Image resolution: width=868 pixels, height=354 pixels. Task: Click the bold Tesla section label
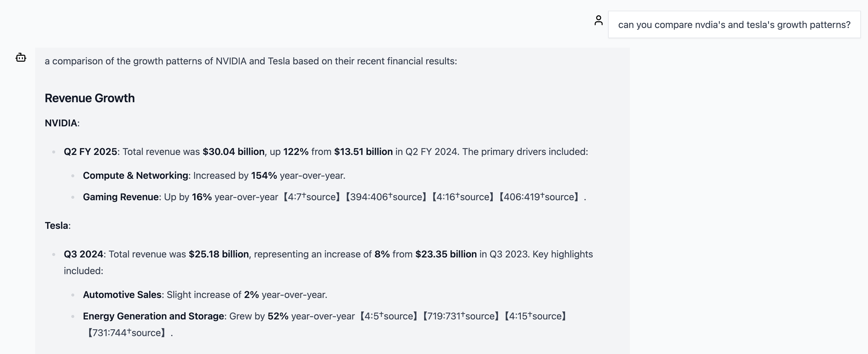(57, 226)
